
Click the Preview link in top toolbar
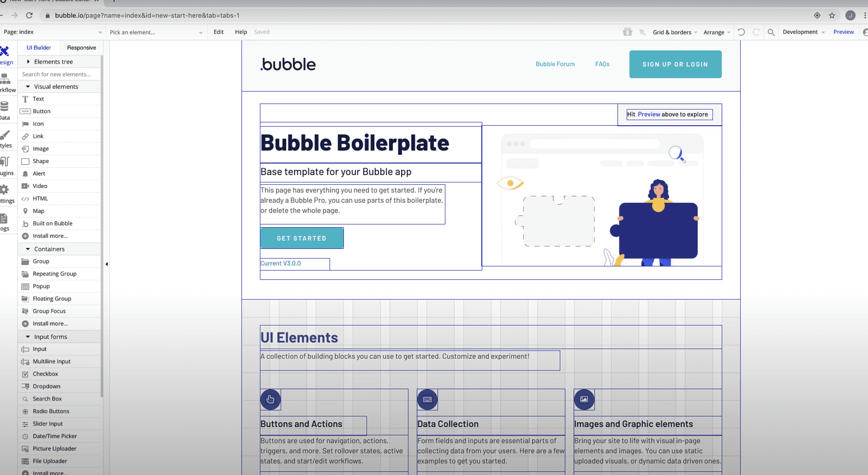[843, 32]
